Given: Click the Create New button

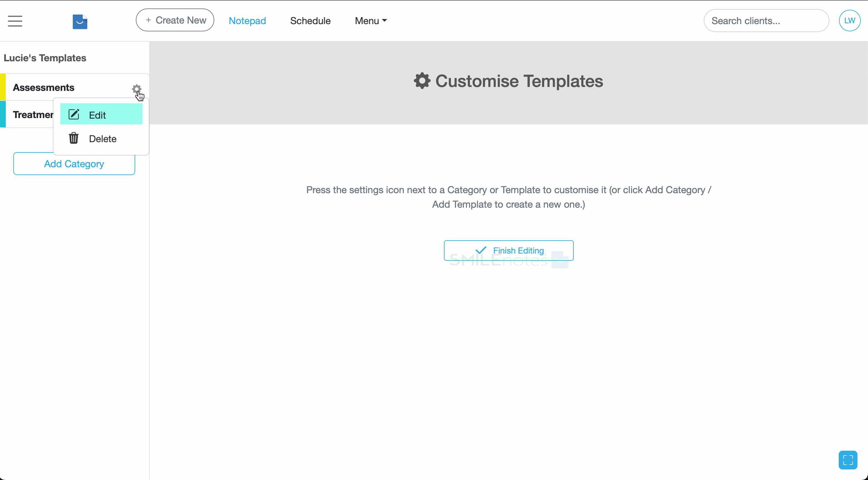Looking at the screenshot, I should click(x=175, y=20).
